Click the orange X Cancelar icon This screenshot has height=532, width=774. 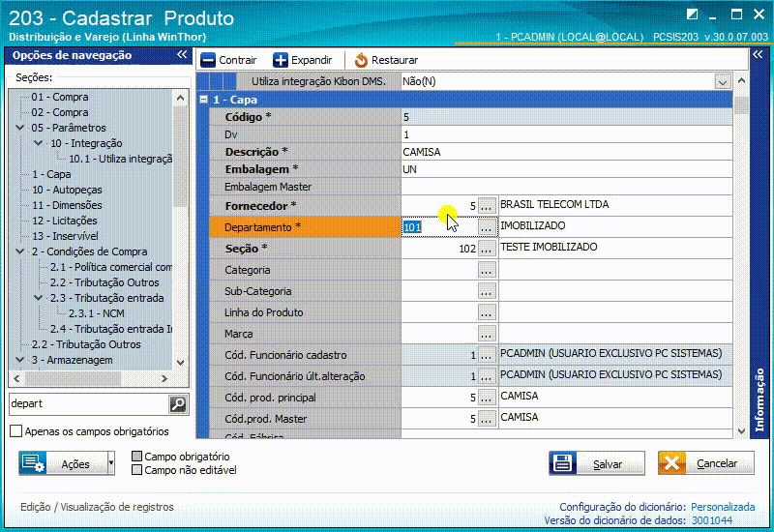tap(671, 463)
